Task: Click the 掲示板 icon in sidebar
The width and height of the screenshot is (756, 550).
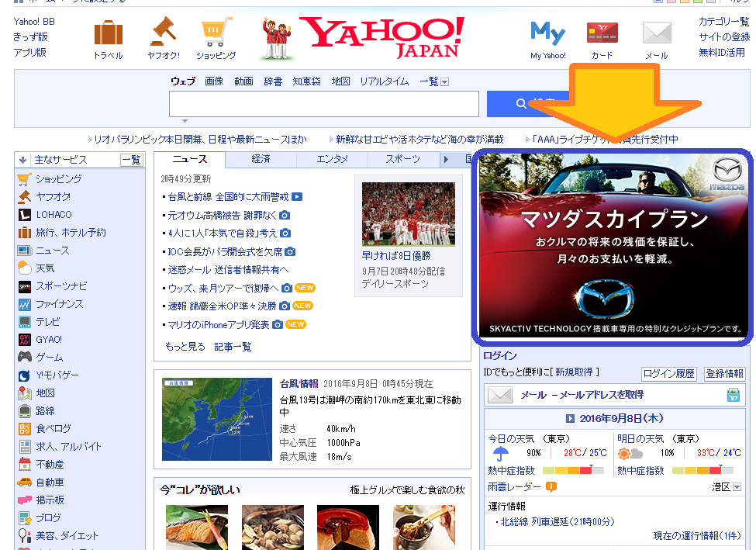Action: (x=24, y=500)
